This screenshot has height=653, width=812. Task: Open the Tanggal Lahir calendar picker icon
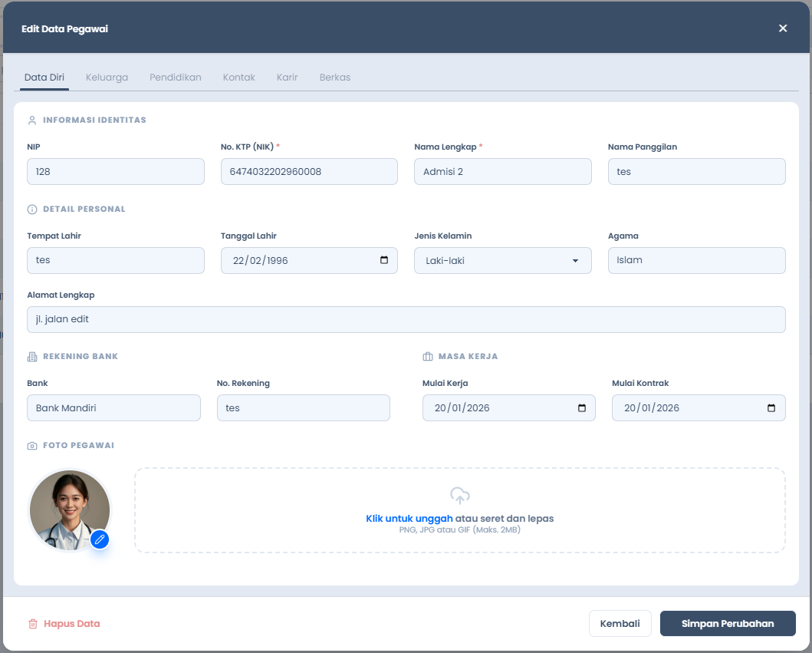coord(384,260)
